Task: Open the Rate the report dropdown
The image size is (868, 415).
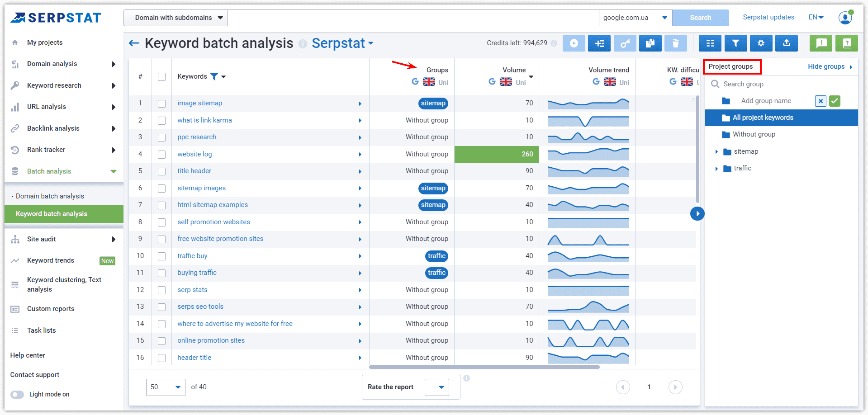Action: coord(437,387)
